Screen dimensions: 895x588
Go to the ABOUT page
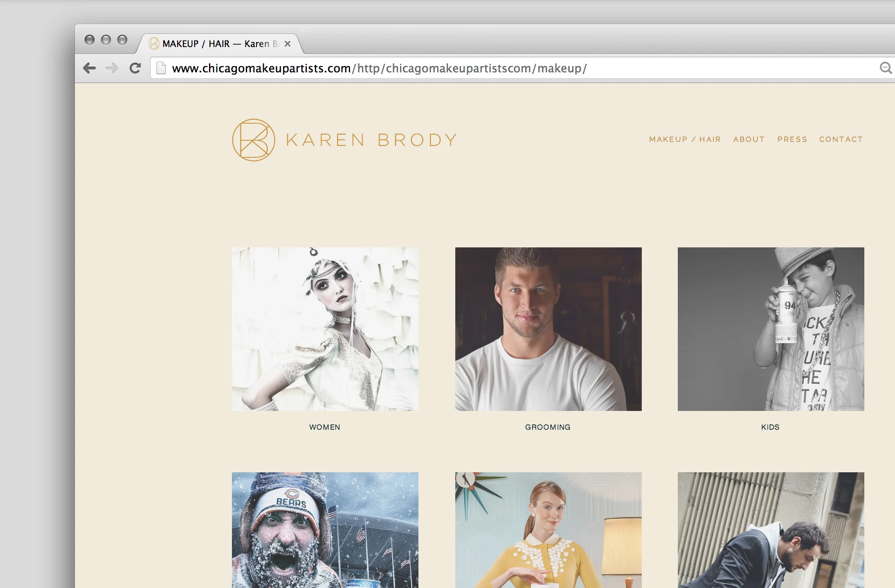[x=749, y=139]
